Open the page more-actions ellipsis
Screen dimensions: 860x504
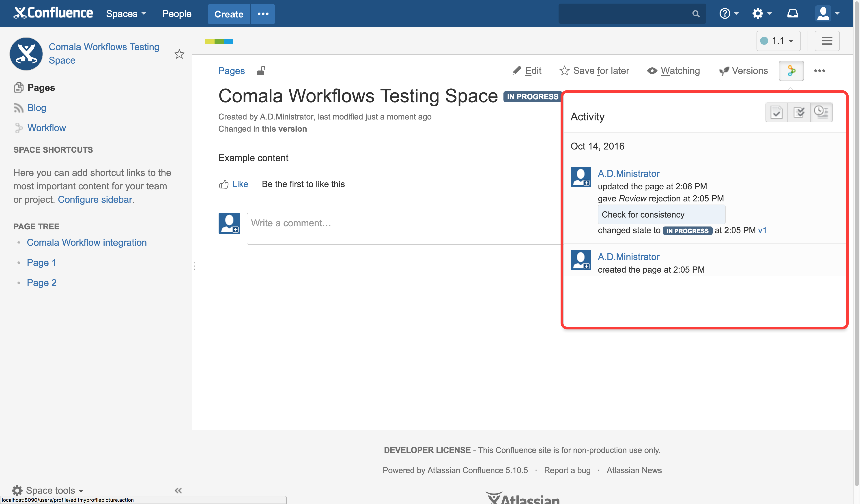(x=819, y=71)
